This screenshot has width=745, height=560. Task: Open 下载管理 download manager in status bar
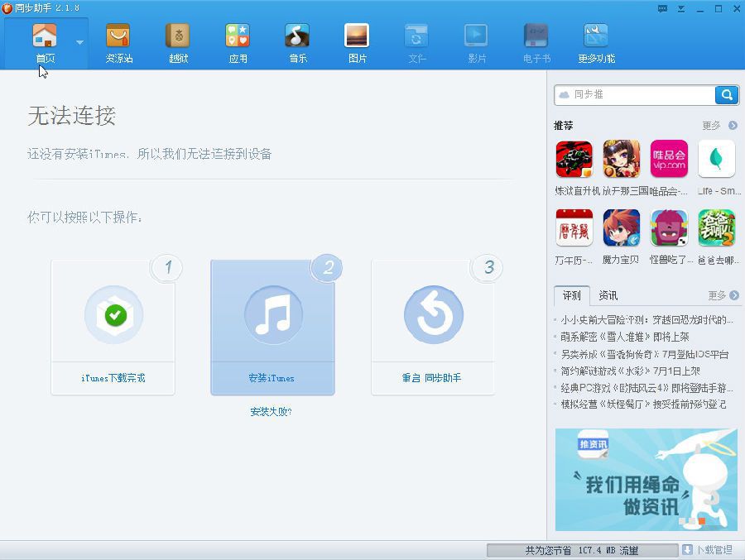tap(708, 550)
